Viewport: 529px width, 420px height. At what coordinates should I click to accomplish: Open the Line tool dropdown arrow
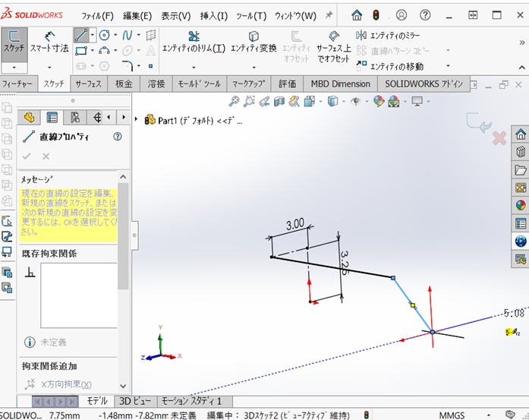click(93, 35)
